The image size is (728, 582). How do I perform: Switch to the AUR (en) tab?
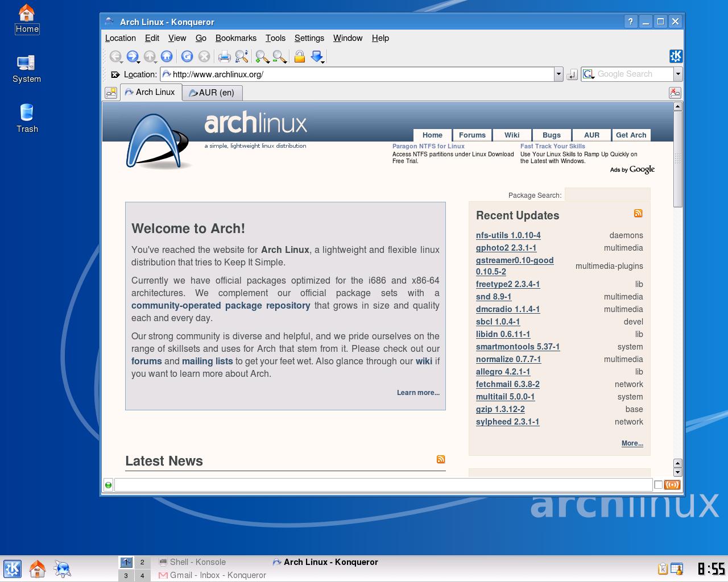point(212,93)
